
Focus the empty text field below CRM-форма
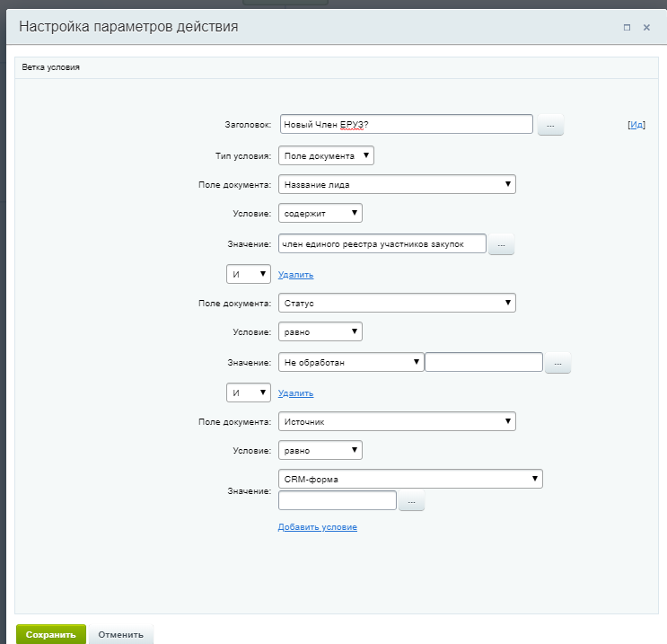338,500
